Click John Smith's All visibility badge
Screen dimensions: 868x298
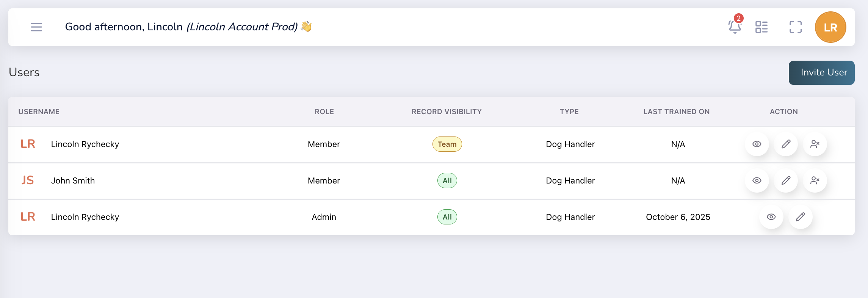click(447, 180)
